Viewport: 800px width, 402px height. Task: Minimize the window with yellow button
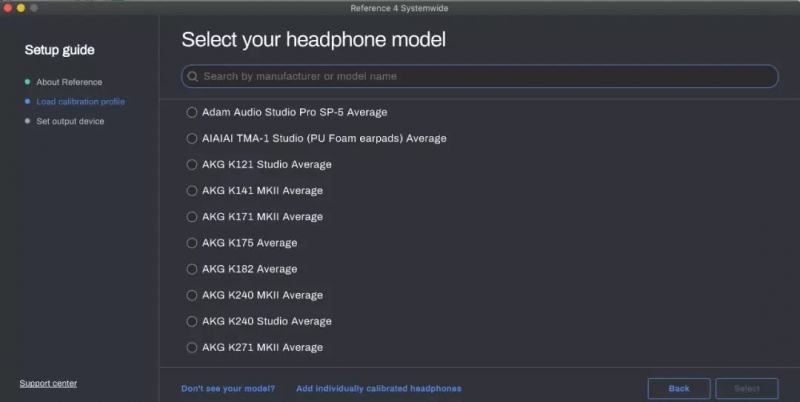click(21, 8)
